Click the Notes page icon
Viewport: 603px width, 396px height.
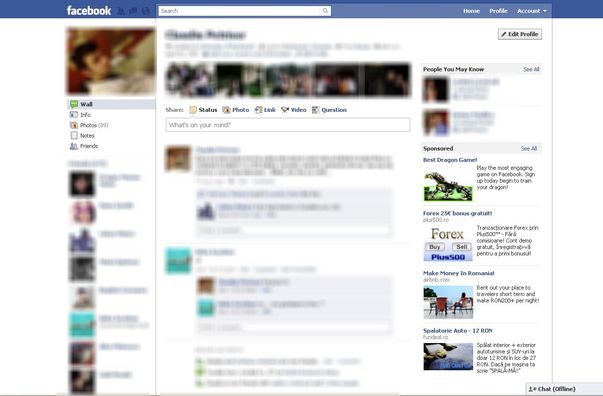[74, 135]
